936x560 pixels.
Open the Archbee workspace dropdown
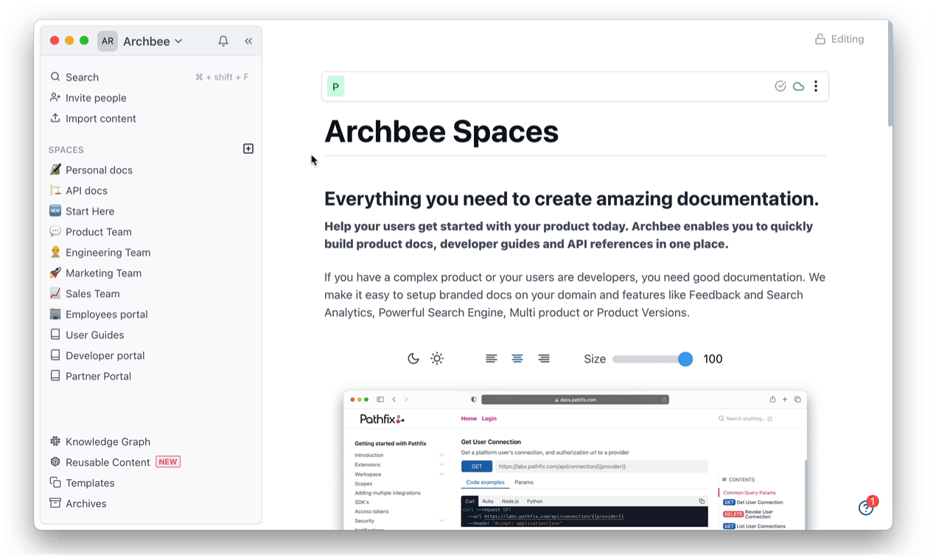click(153, 41)
